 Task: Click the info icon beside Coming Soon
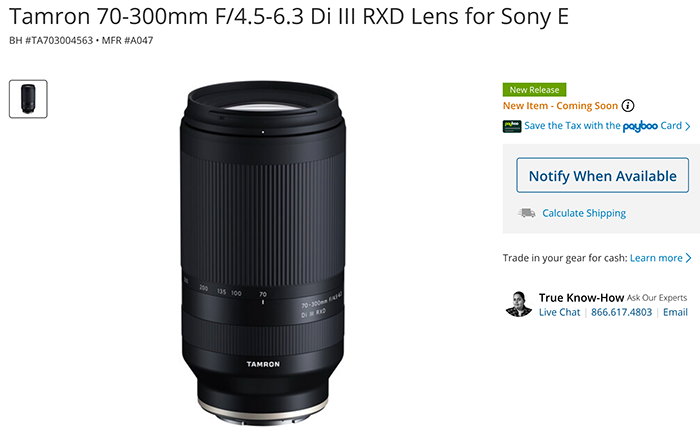tap(628, 106)
